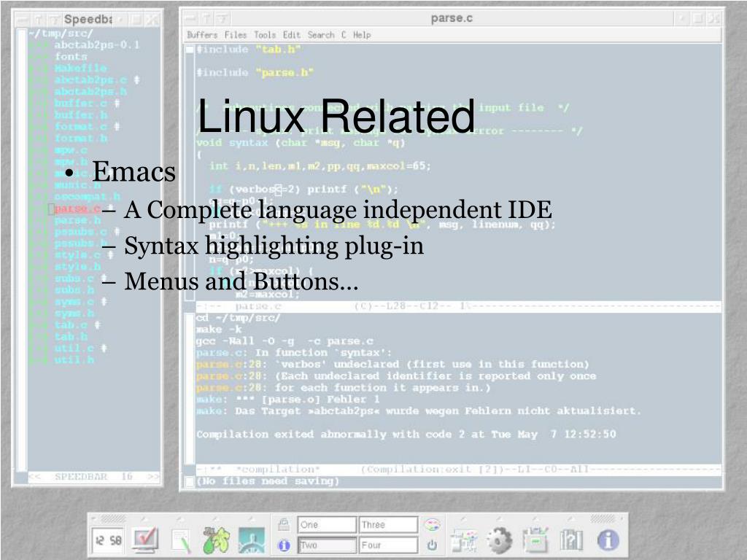
Task: Open the Help menu in Emacs
Action: tap(362, 35)
